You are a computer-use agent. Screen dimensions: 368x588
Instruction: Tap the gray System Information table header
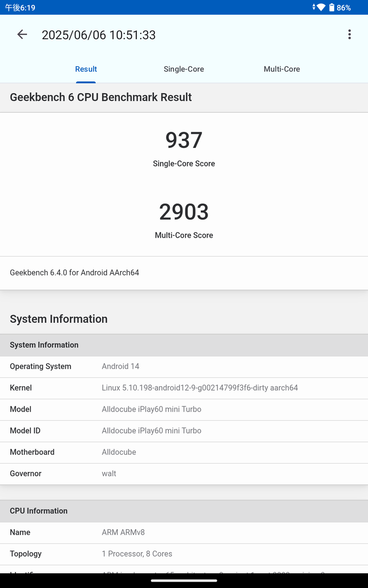pos(184,345)
